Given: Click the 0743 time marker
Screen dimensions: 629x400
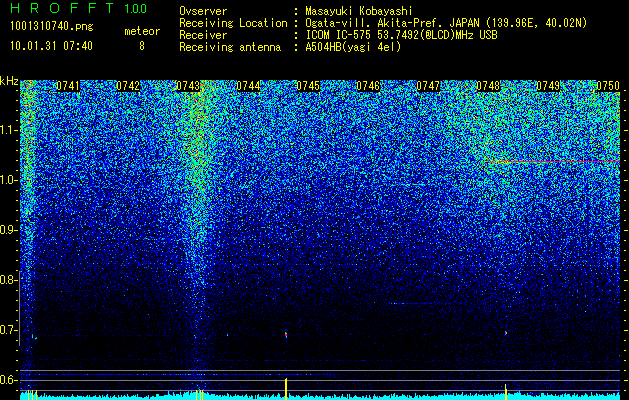Looking at the screenshot, I should (188, 86).
